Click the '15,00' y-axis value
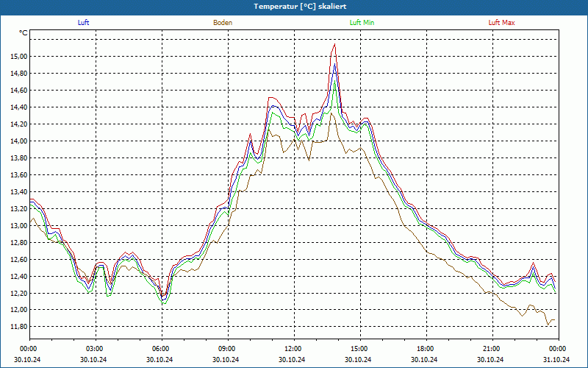Image resolution: width=588 pixels, height=368 pixels. coord(20,57)
